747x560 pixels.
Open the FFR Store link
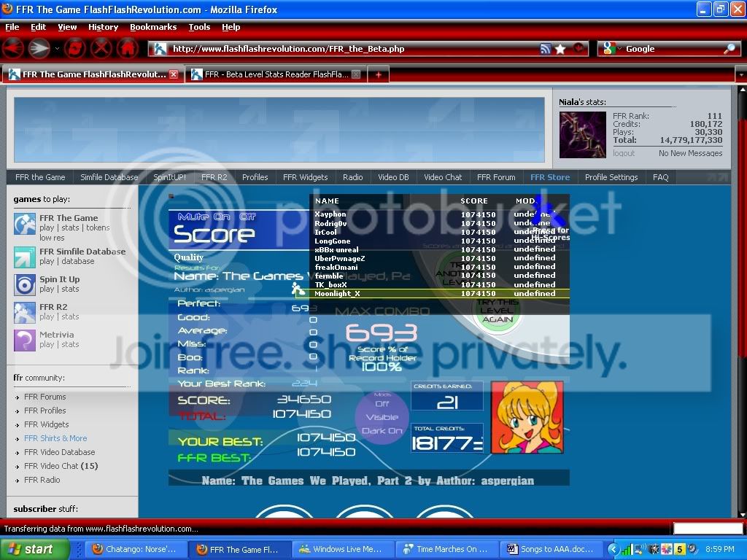click(x=549, y=177)
